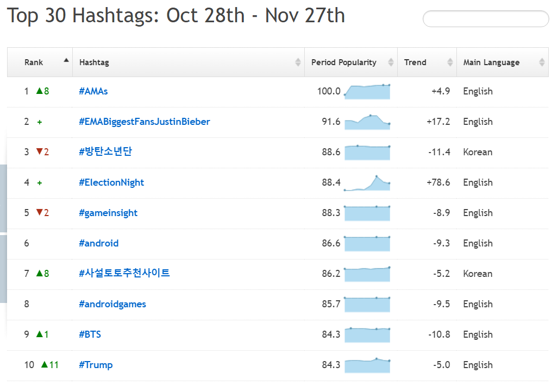
Task: Open the #gameinsight hashtag link
Action: pos(108,213)
